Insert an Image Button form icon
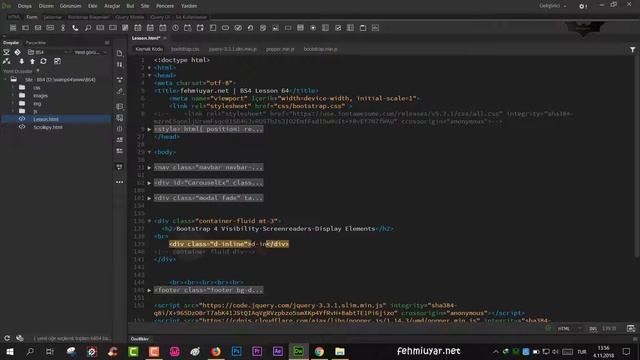 [x=276, y=28]
